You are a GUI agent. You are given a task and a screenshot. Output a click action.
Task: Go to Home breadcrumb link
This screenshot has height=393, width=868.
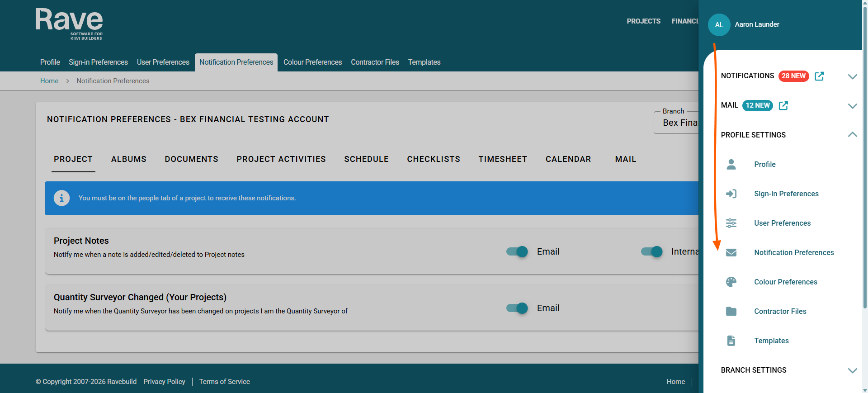point(49,81)
